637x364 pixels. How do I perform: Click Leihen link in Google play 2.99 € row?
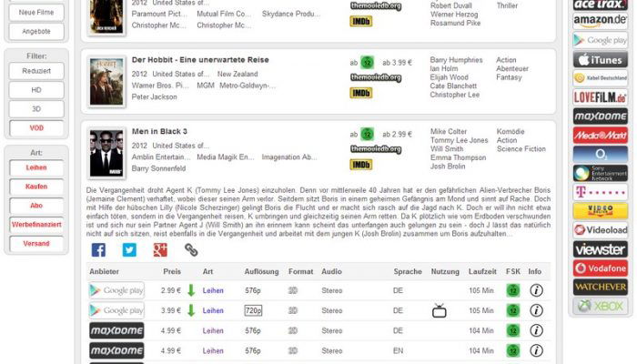(x=213, y=290)
